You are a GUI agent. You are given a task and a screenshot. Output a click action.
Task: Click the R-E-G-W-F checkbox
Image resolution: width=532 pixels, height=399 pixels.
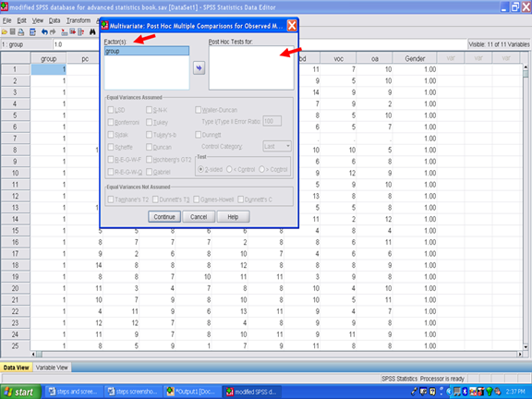tap(111, 160)
